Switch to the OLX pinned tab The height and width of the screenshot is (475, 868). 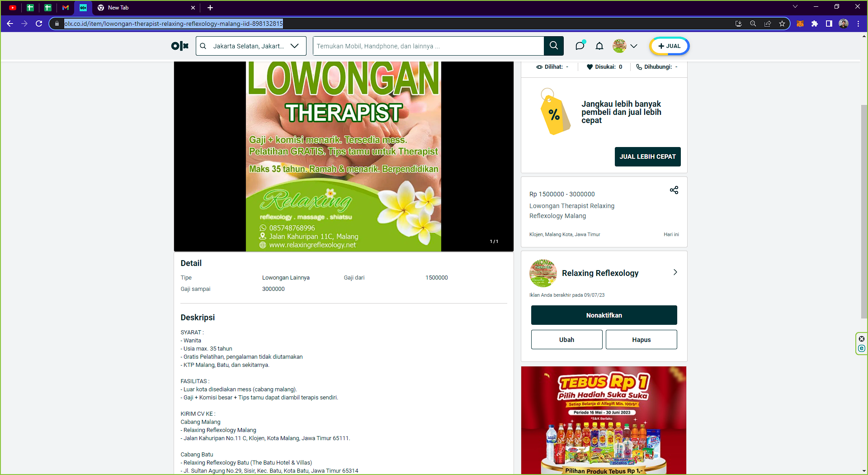pyautogui.click(x=83, y=8)
